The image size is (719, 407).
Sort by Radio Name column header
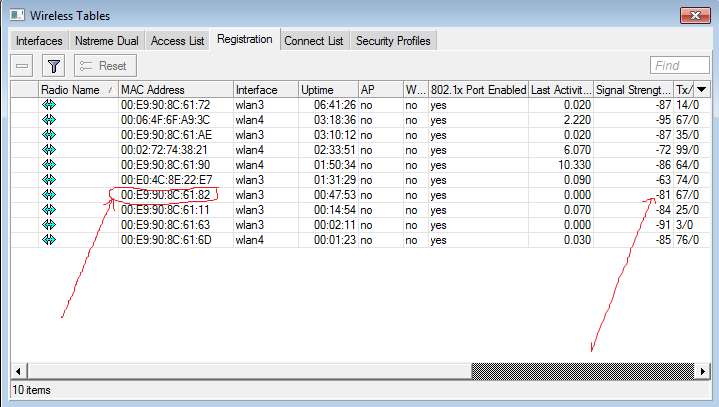point(78,90)
